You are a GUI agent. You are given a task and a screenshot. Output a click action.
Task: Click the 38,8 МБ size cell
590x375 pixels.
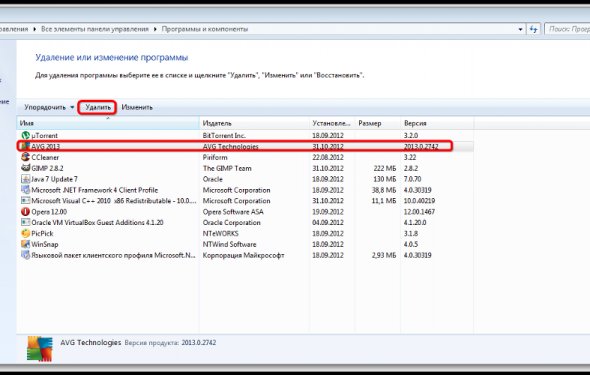pyautogui.click(x=384, y=190)
